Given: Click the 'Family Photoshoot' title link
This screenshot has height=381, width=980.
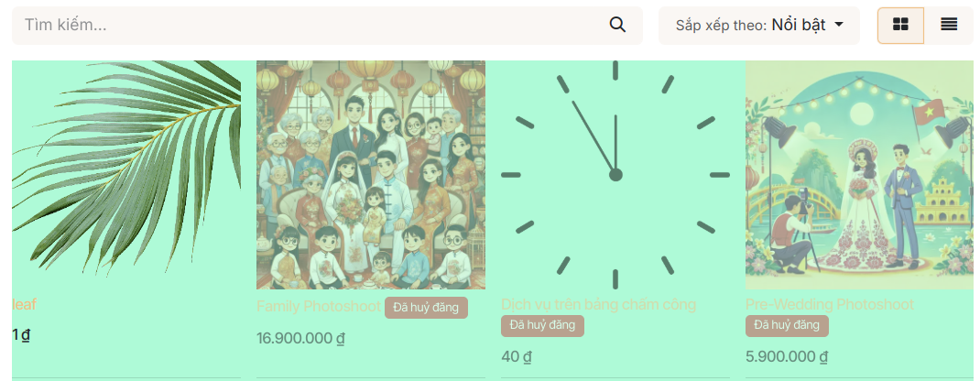Looking at the screenshot, I should [x=318, y=307].
